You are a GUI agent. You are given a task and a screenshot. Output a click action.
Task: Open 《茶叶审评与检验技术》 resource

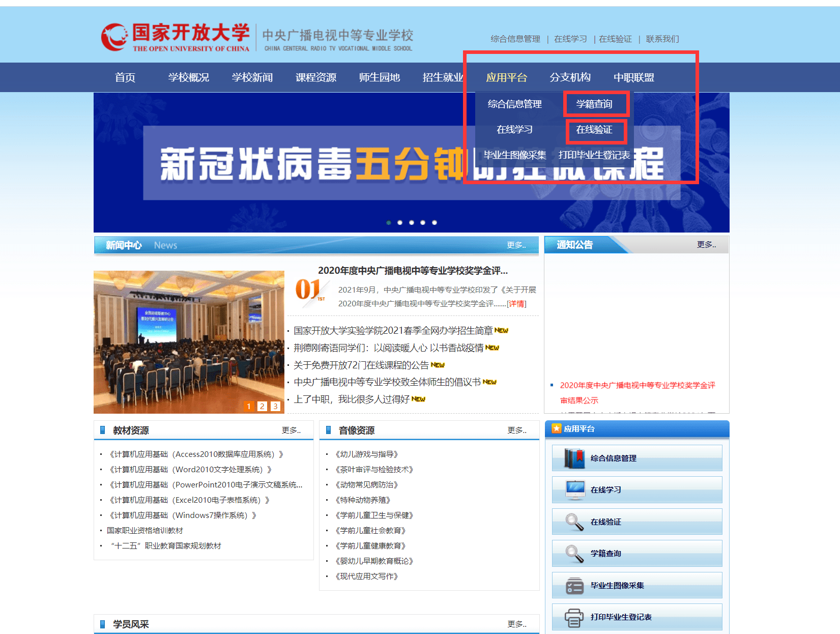pyautogui.click(x=374, y=469)
